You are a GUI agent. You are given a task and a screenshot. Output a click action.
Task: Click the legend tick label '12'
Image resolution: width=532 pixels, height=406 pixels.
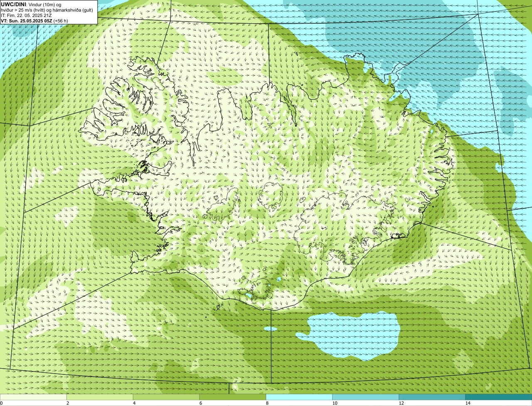pyautogui.click(x=401, y=403)
